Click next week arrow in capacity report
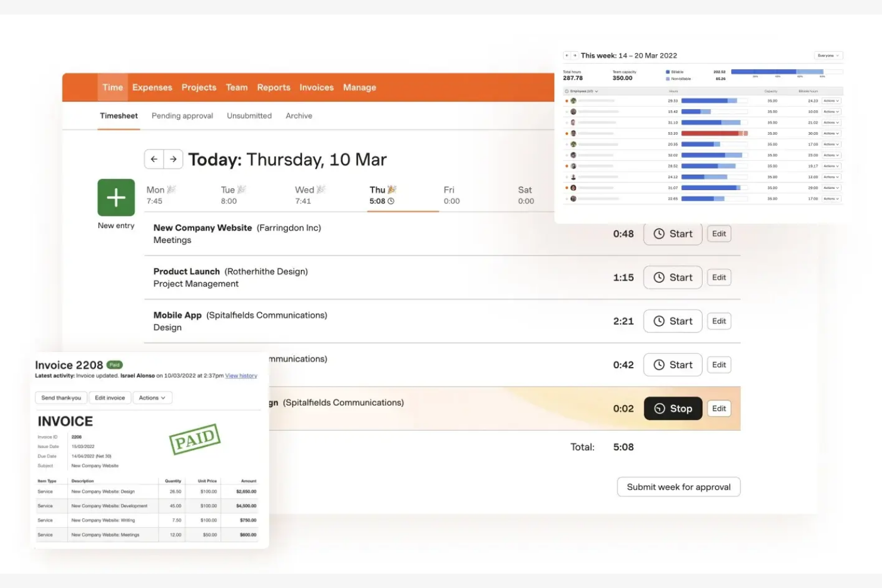This screenshot has height=588, width=882. coord(574,55)
